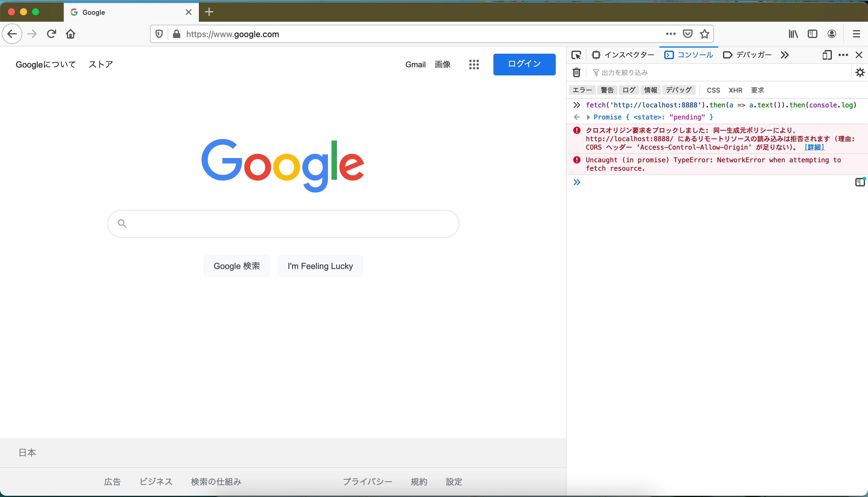The width and height of the screenshot is (868, 497).
Task: Toggle responsive design mode icon
Action: point(827,55)
